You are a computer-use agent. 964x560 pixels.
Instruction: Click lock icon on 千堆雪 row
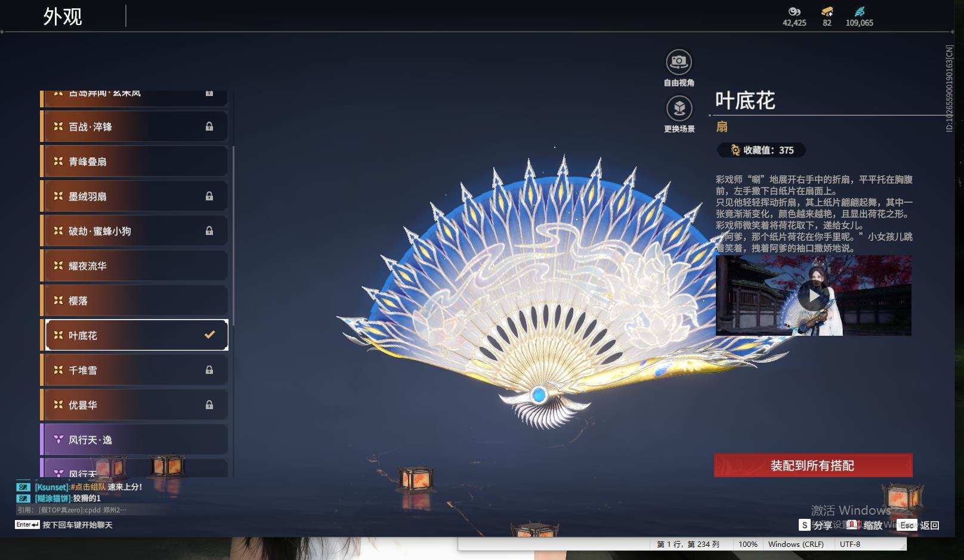(x=209, y=370)
